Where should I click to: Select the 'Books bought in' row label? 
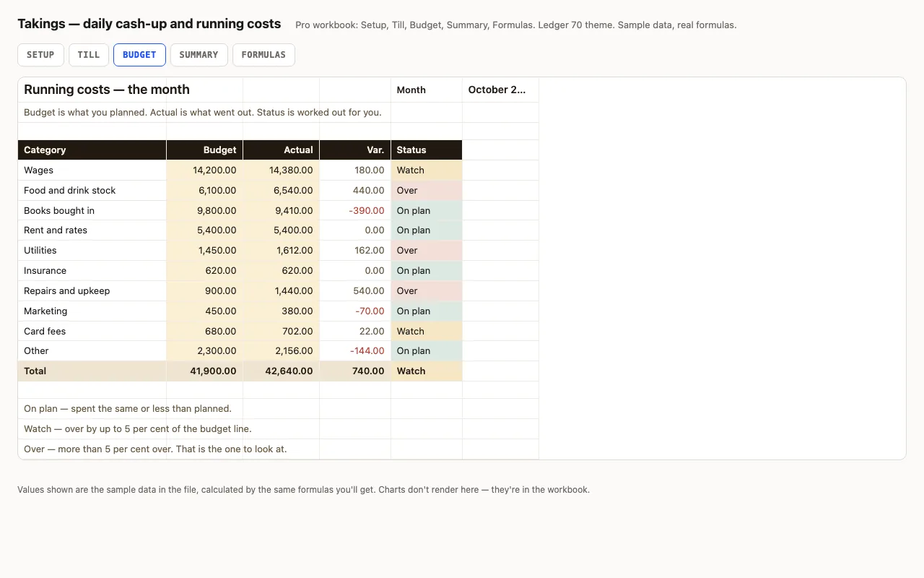pyautogui.click(x=92, y=211)
